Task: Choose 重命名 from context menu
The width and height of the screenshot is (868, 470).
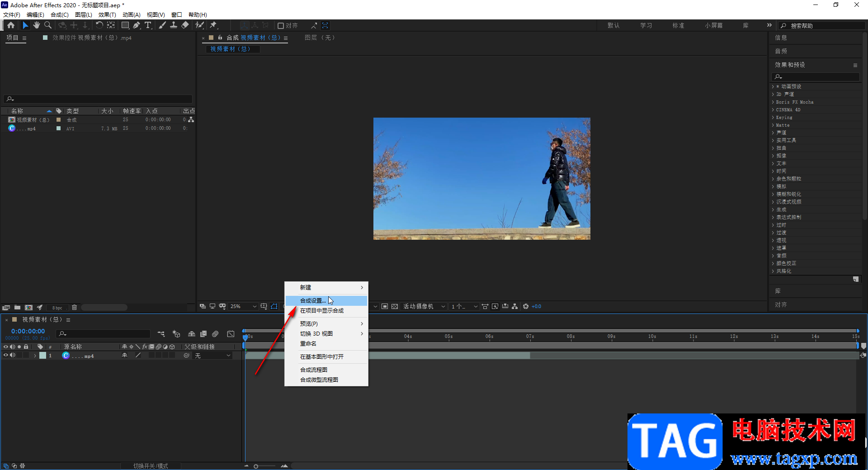Action: click(x=326, y=344)
